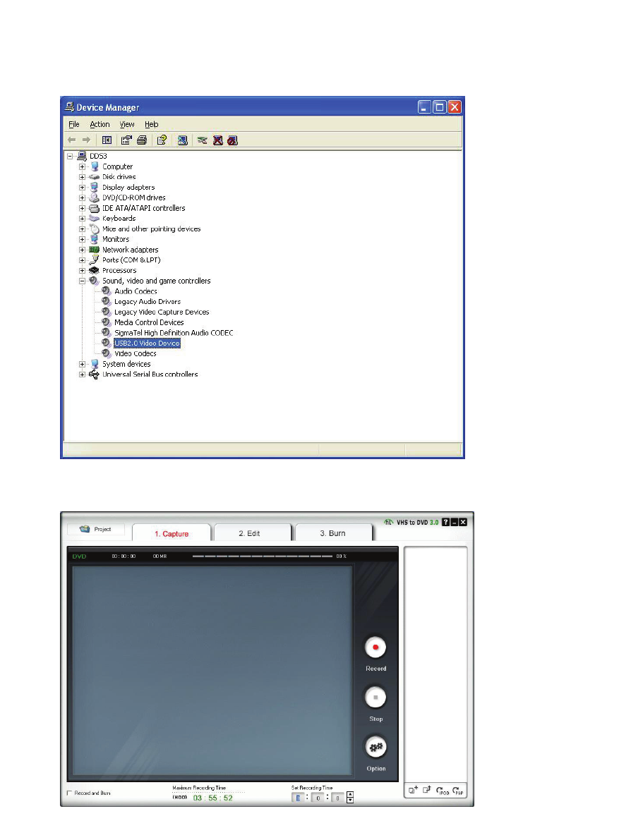Select SigmaTel High Definition Audio CODEC

(x=174, y=333)
